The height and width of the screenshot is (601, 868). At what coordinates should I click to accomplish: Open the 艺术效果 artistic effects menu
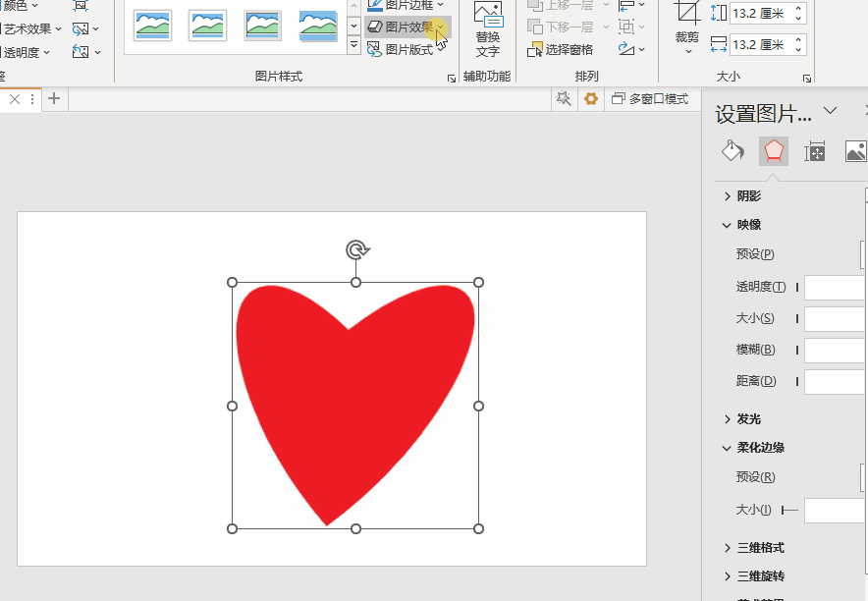31,28
